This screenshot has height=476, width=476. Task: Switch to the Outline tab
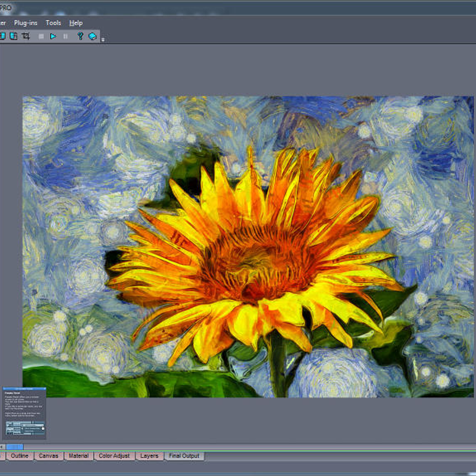point(19,456)
